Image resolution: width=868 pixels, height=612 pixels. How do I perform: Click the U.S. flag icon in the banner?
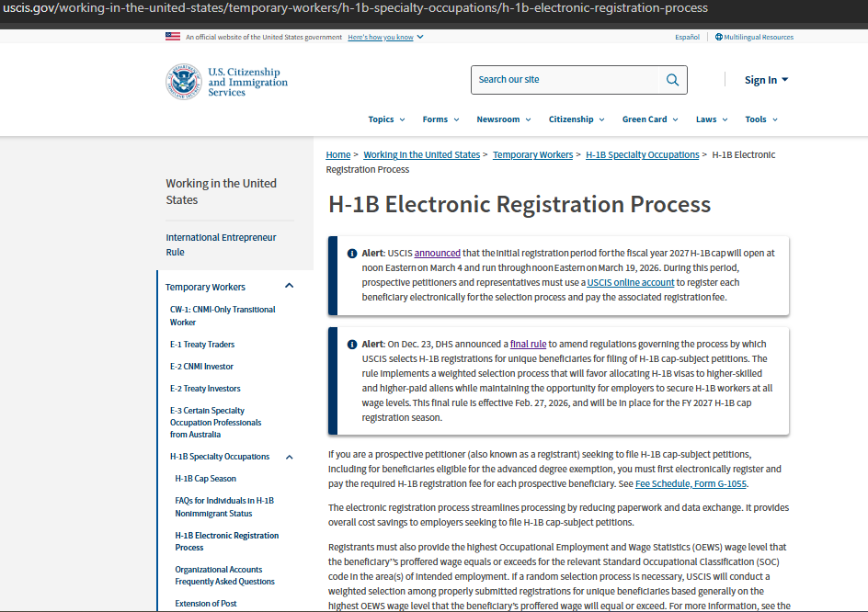pos(173,37)
